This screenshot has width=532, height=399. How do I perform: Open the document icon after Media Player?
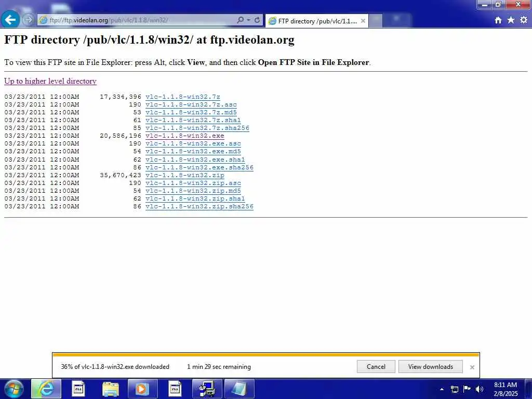point(175,389)
